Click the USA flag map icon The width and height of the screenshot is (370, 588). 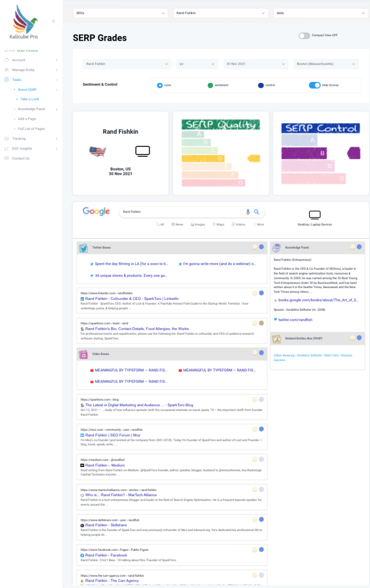coord(97,151)
